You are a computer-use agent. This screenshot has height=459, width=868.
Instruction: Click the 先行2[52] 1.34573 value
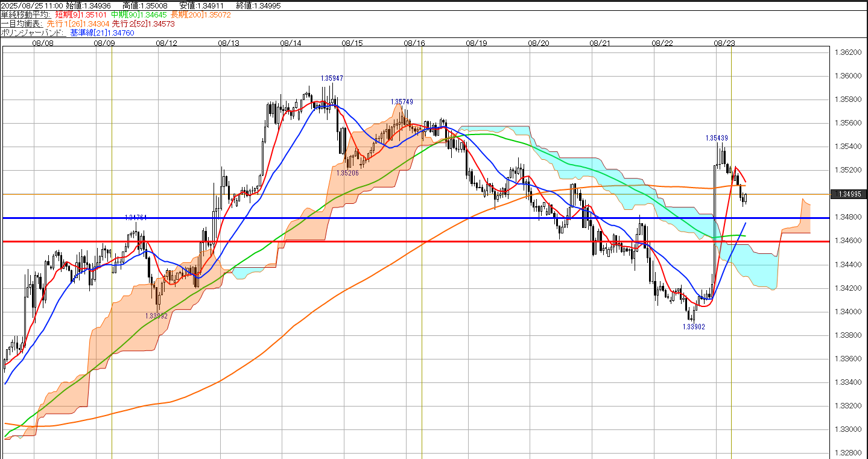[x=144, y=24]
